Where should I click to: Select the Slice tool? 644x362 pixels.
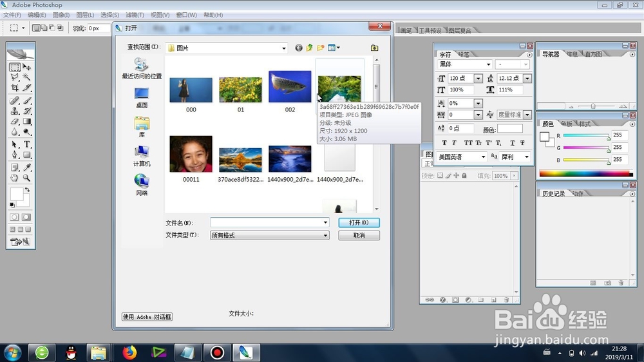[27, 88]
